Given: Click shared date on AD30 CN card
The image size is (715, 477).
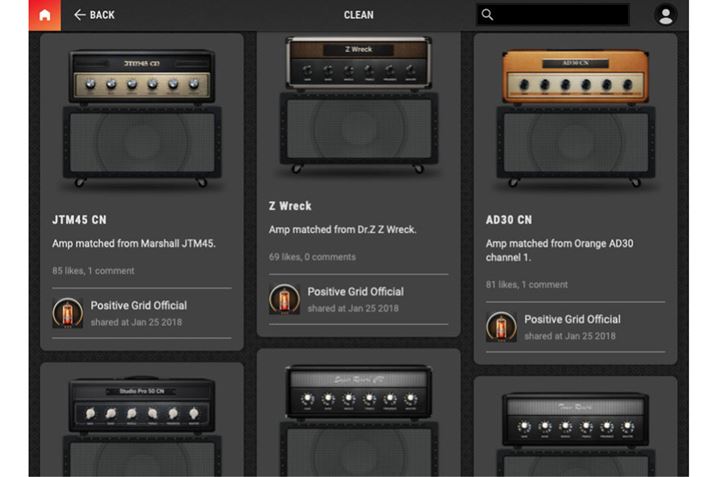Looking at the screenshot, I should click(570, 336).
